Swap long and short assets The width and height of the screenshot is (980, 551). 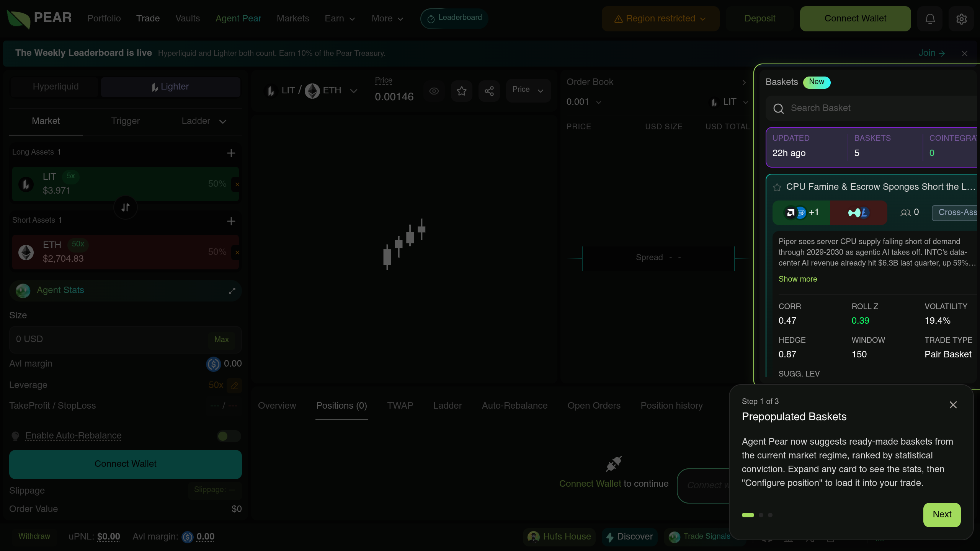coord(126,207)
